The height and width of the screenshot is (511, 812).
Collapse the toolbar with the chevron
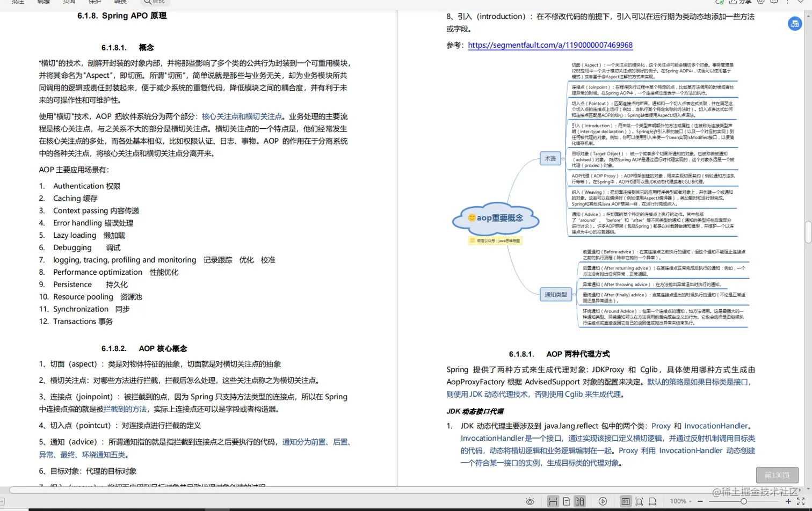[x=801, y=3]
